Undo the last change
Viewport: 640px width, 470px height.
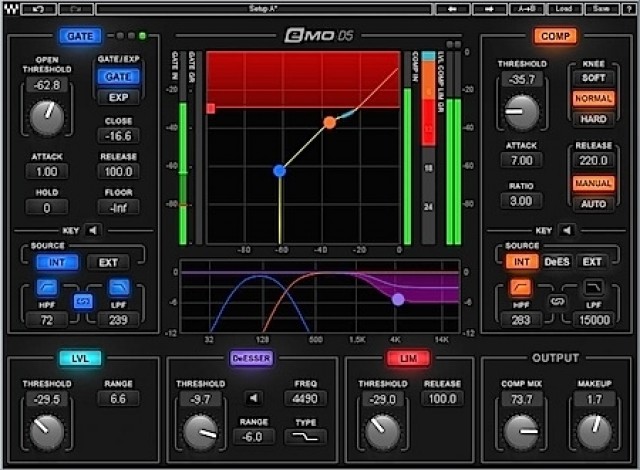38,9
